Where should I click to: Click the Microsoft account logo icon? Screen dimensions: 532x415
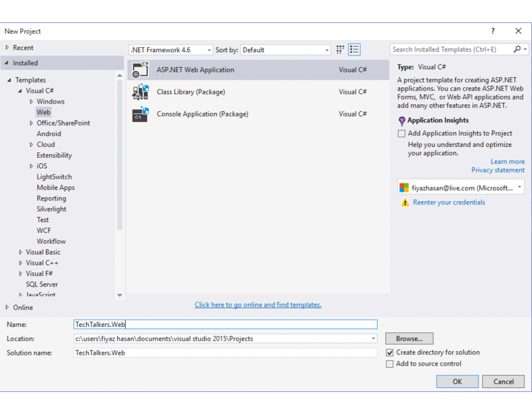[x=404, y=188]
